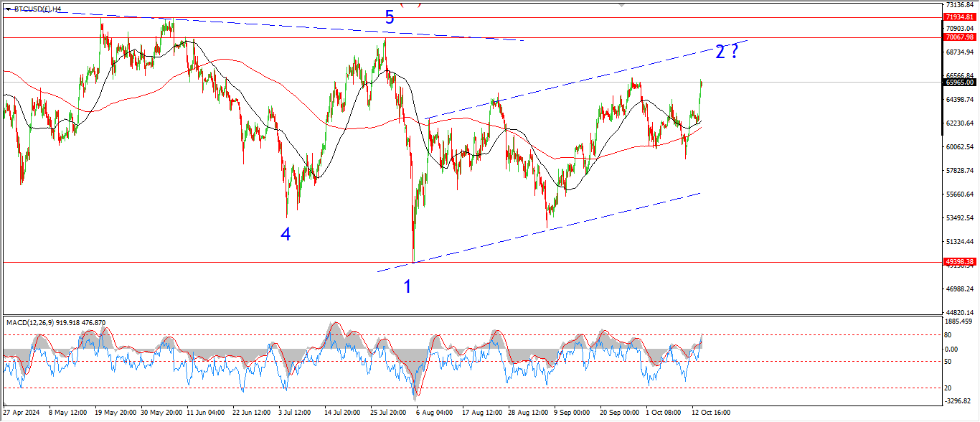Click the gray chart shift triangle marker
The height and width of the screenshot is (422, 980).
click(621, 4)
